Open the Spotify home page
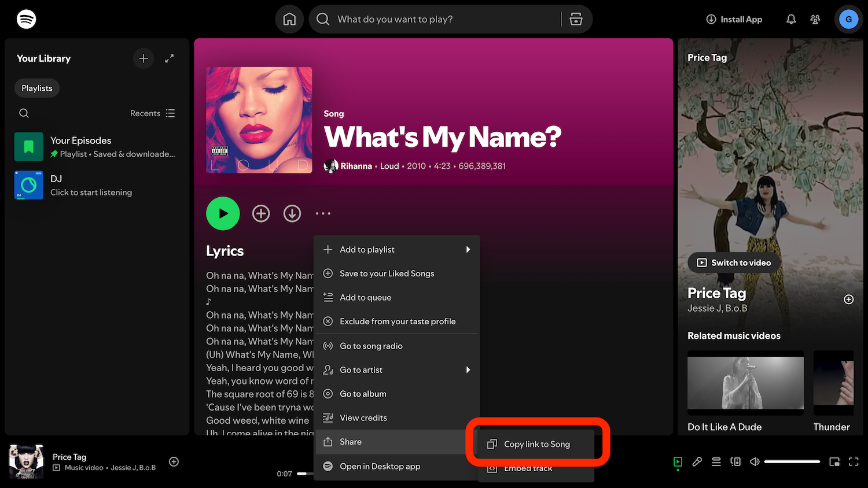The image size is (868, 488). (289, 19)
